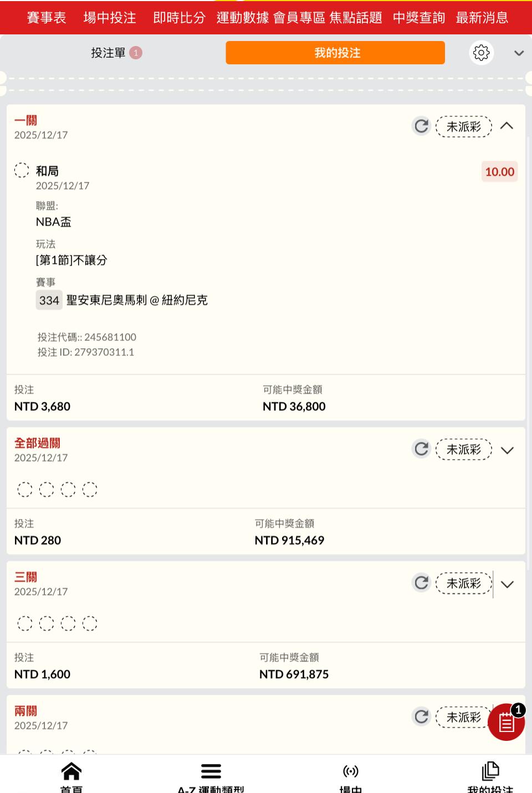Click the 未派彩 badge on 一關 bet
532x793 pixels.
point(464,126)
